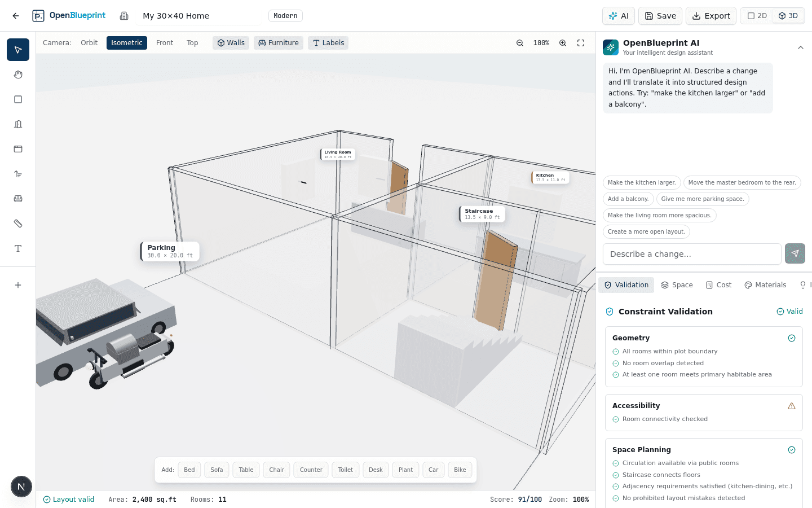Click the AI button in header
This screenshot has width=812, height=508.
619,16
